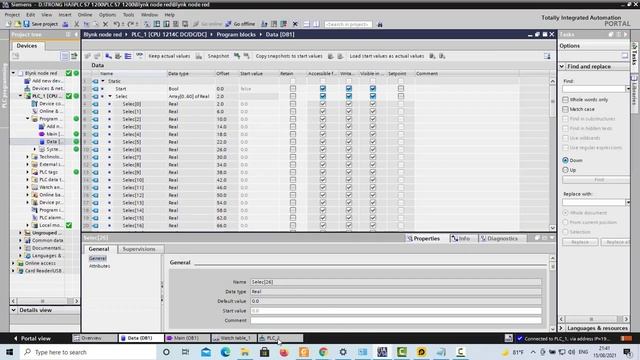This screenshot has height=360, width=640.
Task: Click the Save project toolbar icon
Action: 27,24
